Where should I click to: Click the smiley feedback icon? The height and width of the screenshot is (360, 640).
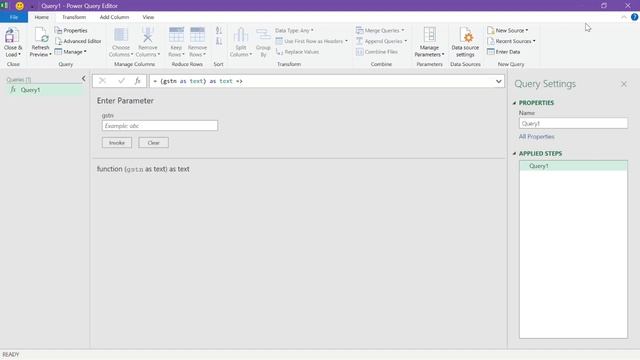(20, 6)
